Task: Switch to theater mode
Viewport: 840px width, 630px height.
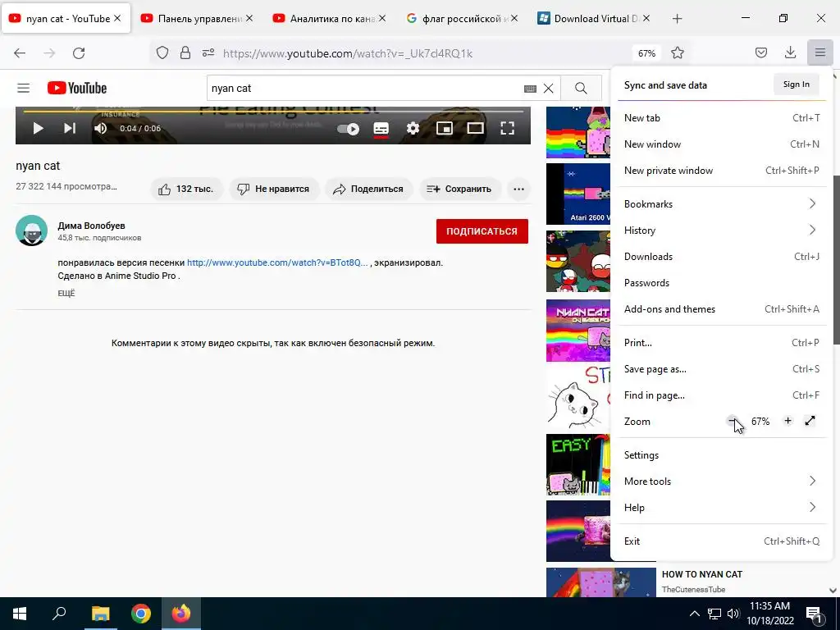Action: click(x=475, y=129)
